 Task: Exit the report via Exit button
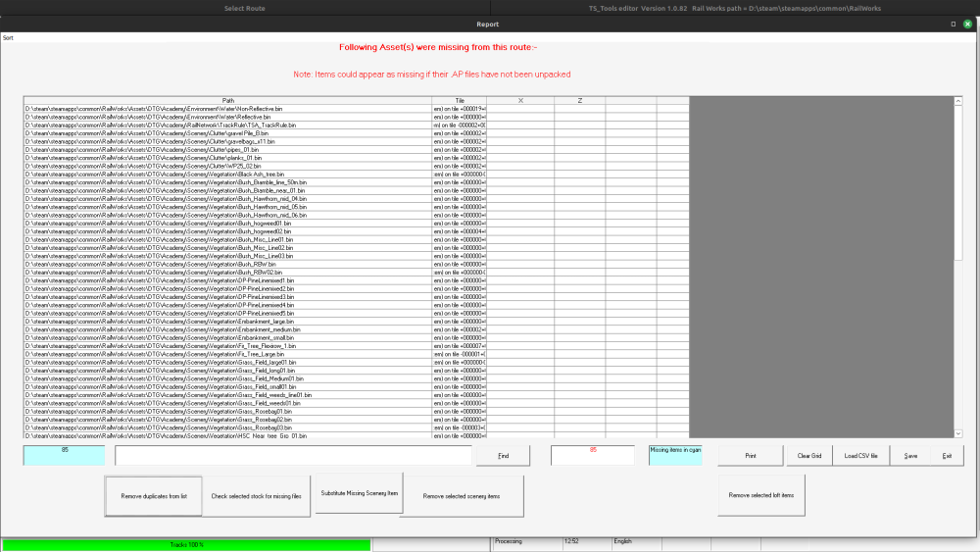coord(947,456)
